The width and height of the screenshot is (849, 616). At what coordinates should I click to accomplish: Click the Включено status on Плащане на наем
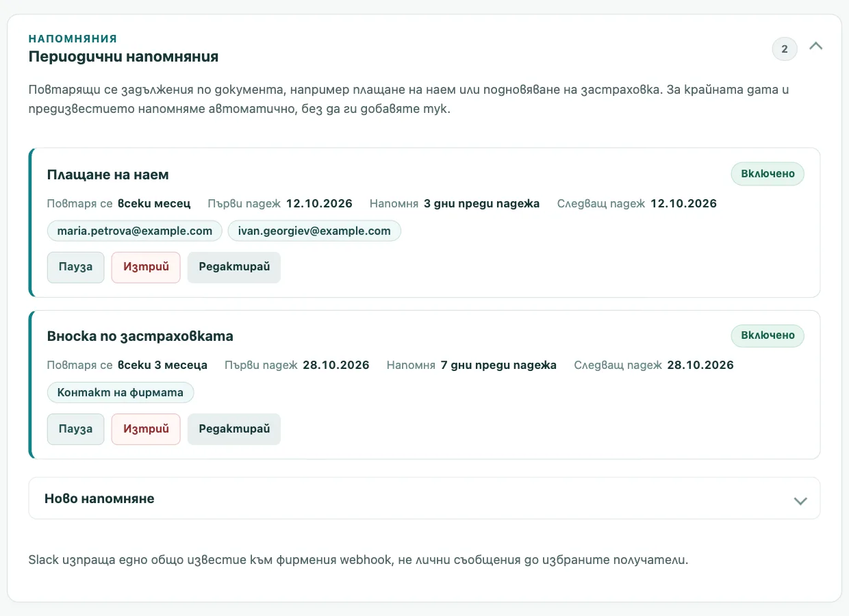pos(768,173)
